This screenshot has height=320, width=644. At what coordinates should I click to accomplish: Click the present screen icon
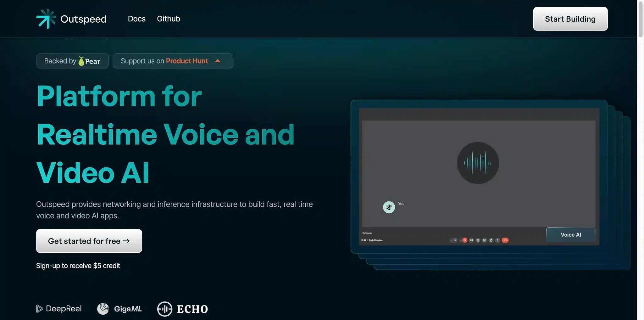[485, 240]
